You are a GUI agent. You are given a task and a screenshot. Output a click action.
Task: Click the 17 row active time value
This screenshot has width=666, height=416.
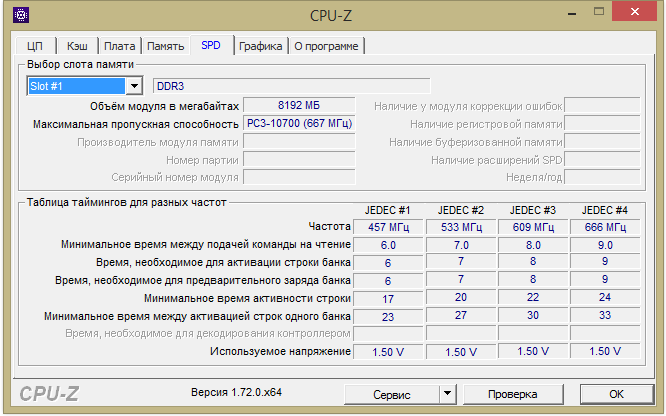coord(388,299)
